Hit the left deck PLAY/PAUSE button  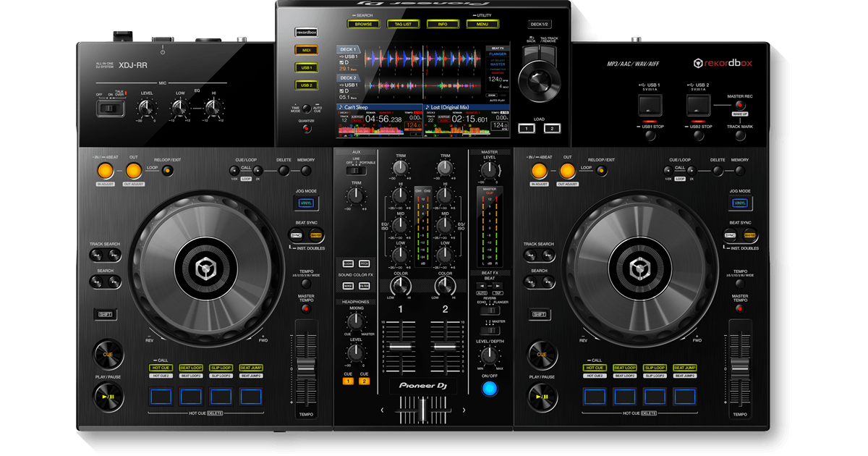coord(108,397)
